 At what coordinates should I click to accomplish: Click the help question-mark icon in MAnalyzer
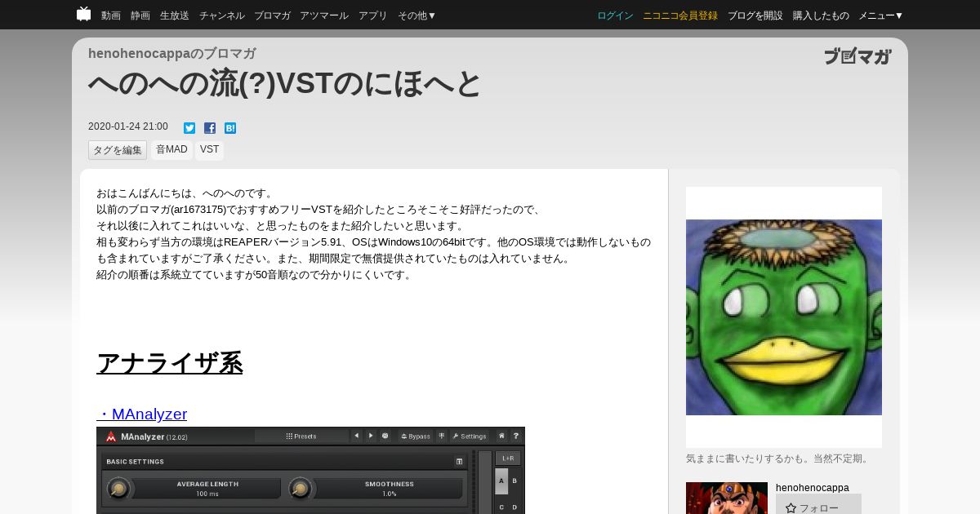click(x=515, y=436)
